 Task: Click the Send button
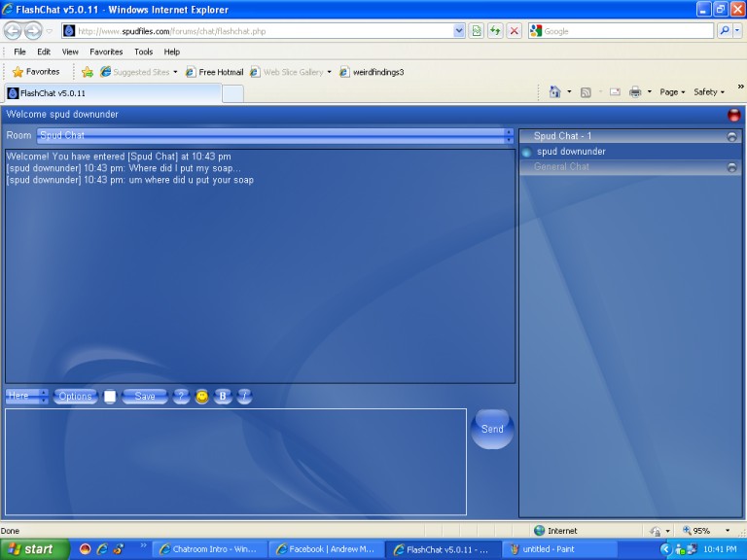pos(492,429)
